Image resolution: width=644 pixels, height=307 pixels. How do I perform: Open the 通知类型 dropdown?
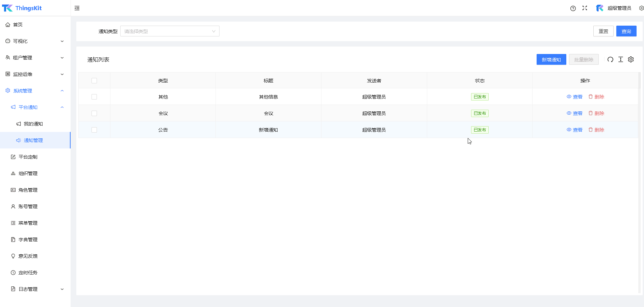(x=170, y=31)
